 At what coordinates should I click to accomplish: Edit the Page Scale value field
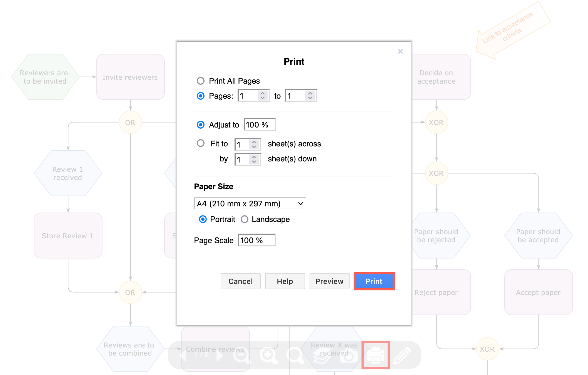point(256,240)
